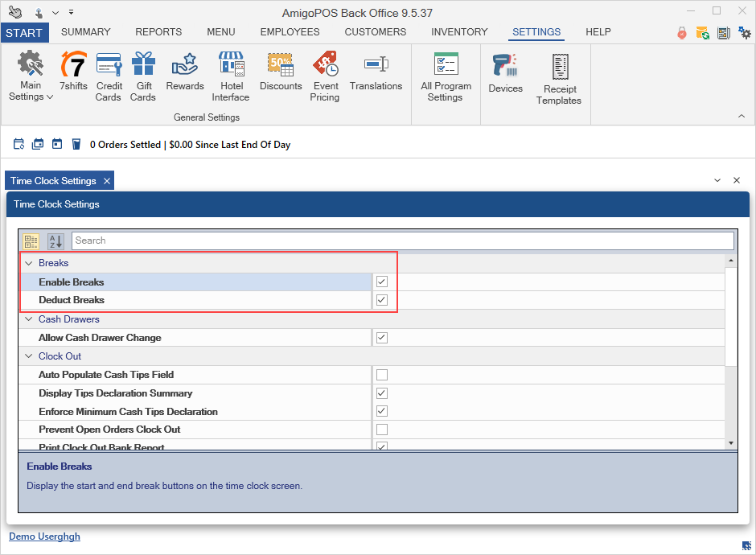Collapse the Cash Drawers category
Screen dimensions: 756x555
28,319
